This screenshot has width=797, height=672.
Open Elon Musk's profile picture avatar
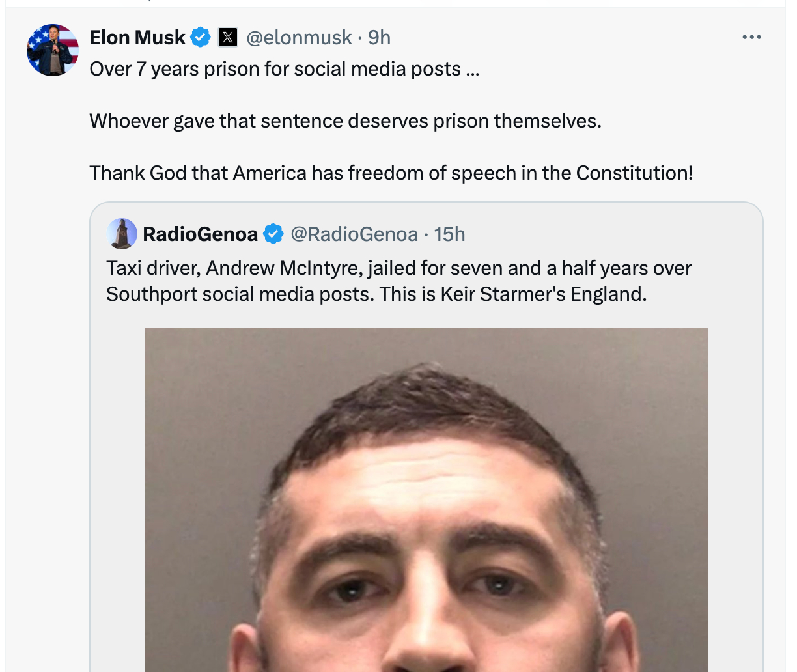click(x=52, y=50)
